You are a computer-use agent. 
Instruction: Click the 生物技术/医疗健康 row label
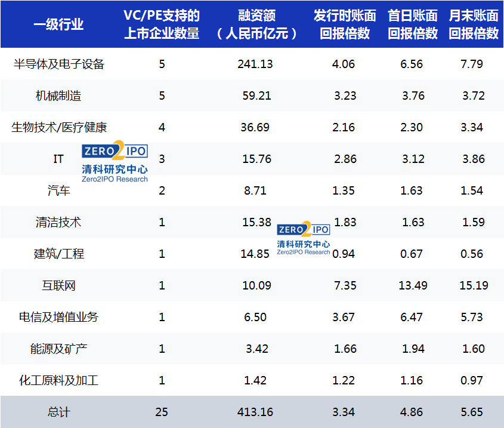tap(59, 127)
